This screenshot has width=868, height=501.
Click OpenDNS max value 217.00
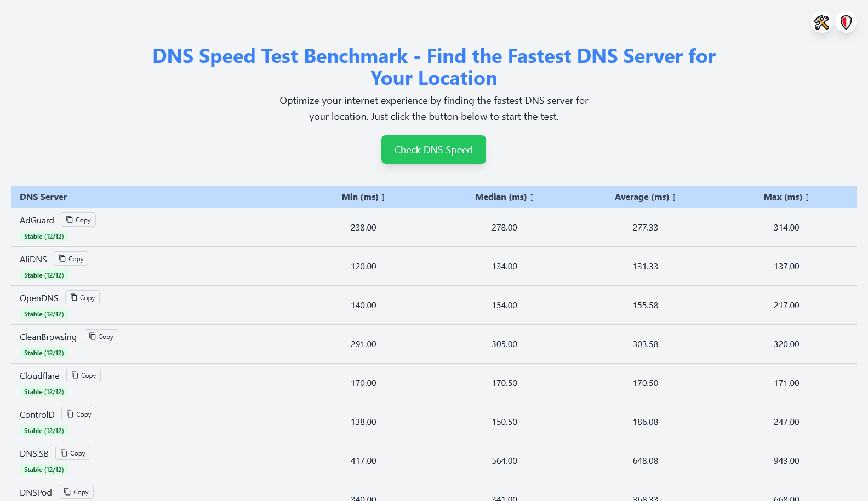click(x=786, y=305)
